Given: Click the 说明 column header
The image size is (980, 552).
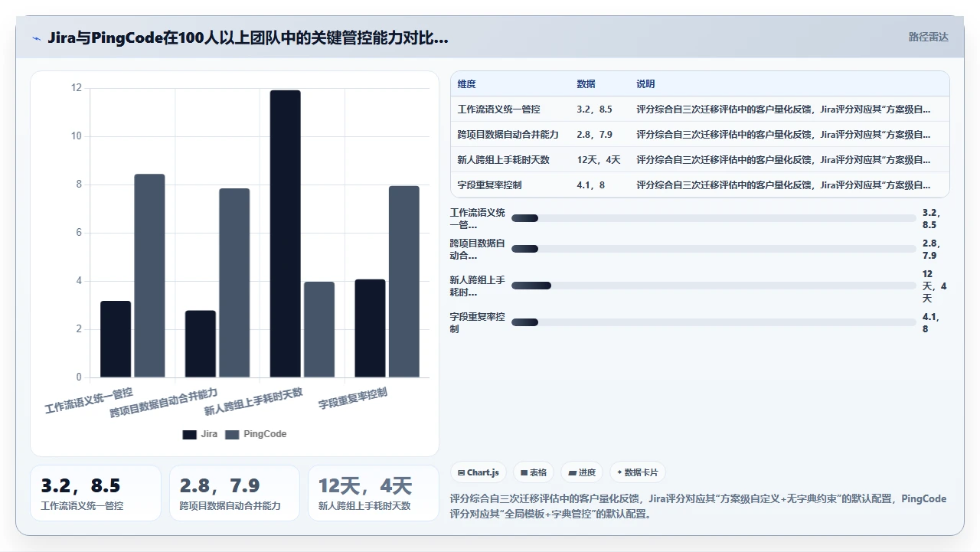Looking at the screenshot, I should (x=645, y=84).
